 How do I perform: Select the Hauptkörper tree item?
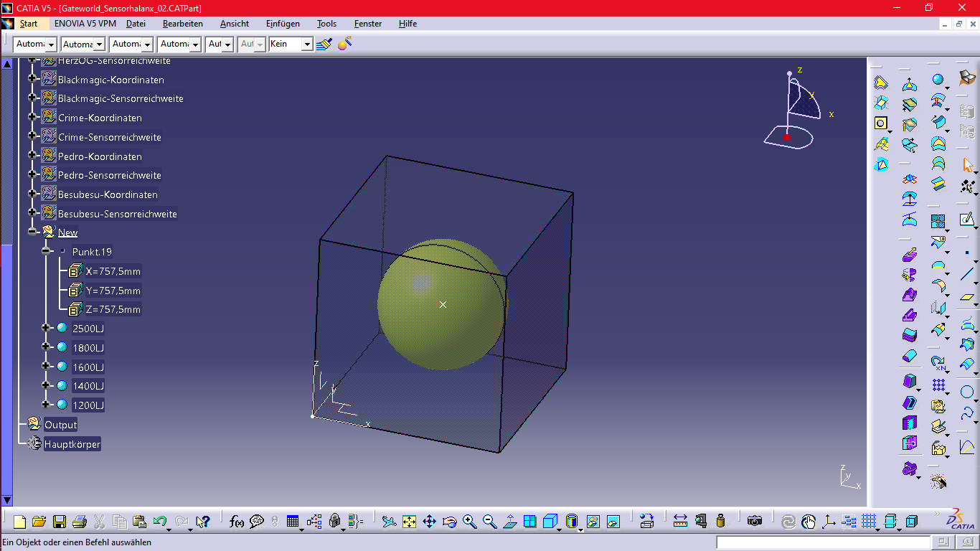tap(72, 444)
